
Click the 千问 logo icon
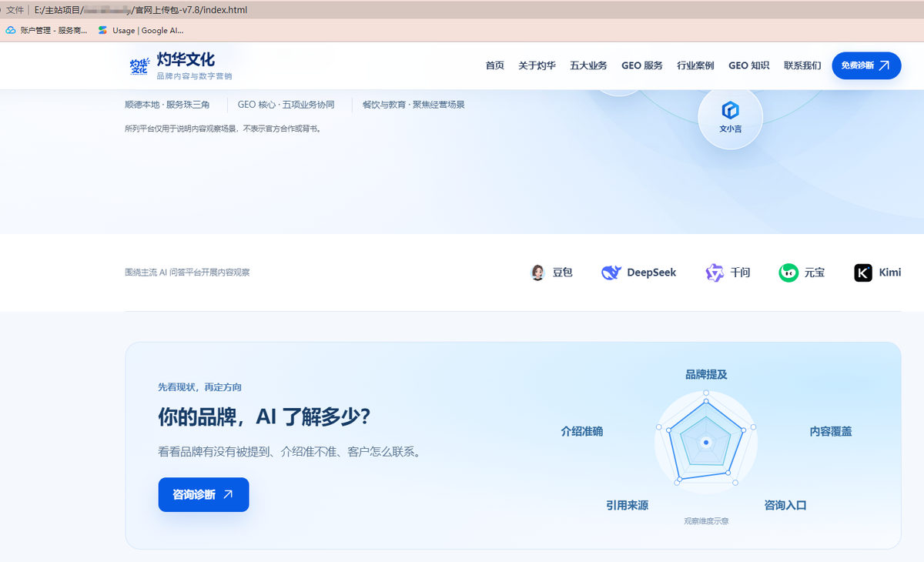coord(715,273)
